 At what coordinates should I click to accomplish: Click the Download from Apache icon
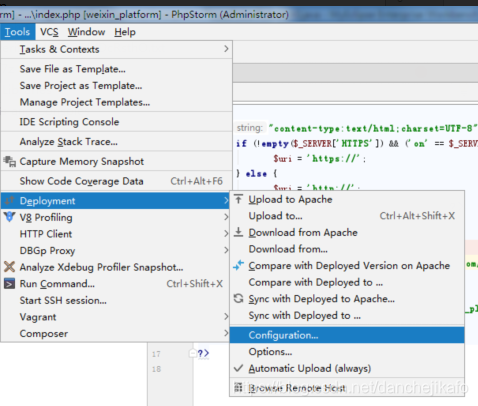[x=238, y=232]
